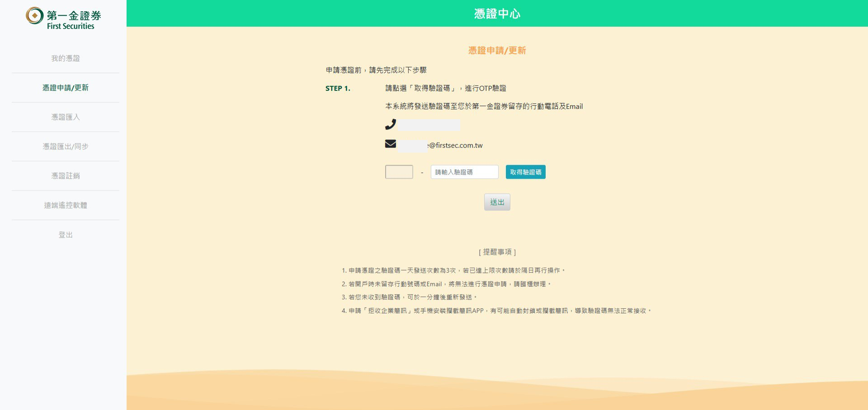
Task: Open 我的憑證 in the sidebar
Action: 66,58
